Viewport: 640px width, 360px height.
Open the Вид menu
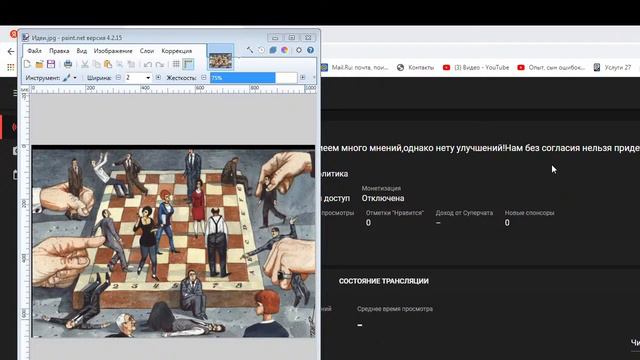tap(82, 51)
